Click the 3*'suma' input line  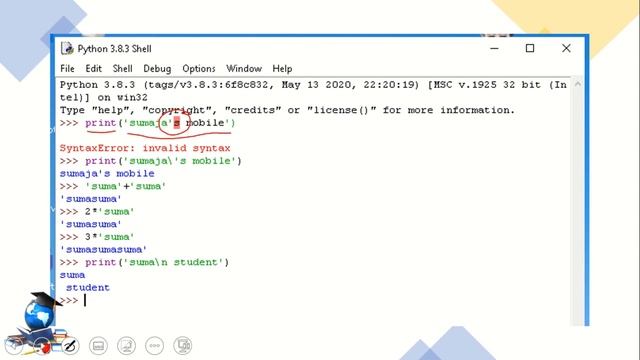point(97,237)
